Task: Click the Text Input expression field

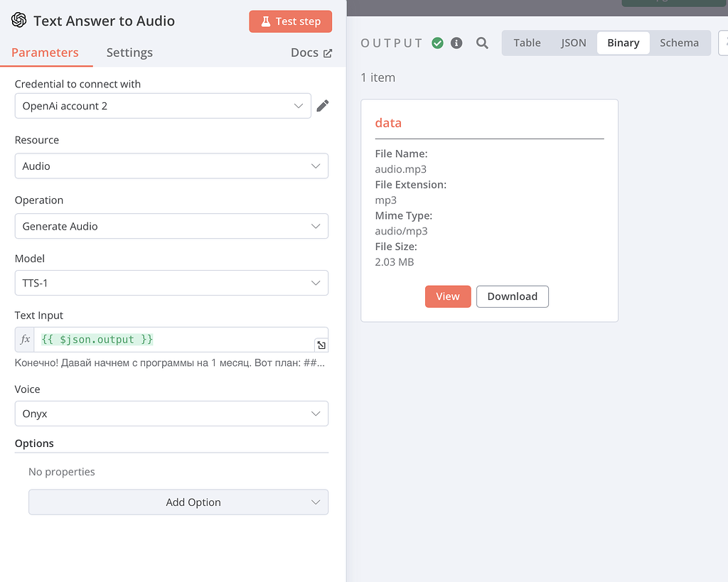Action: click(x=173, y=340)
